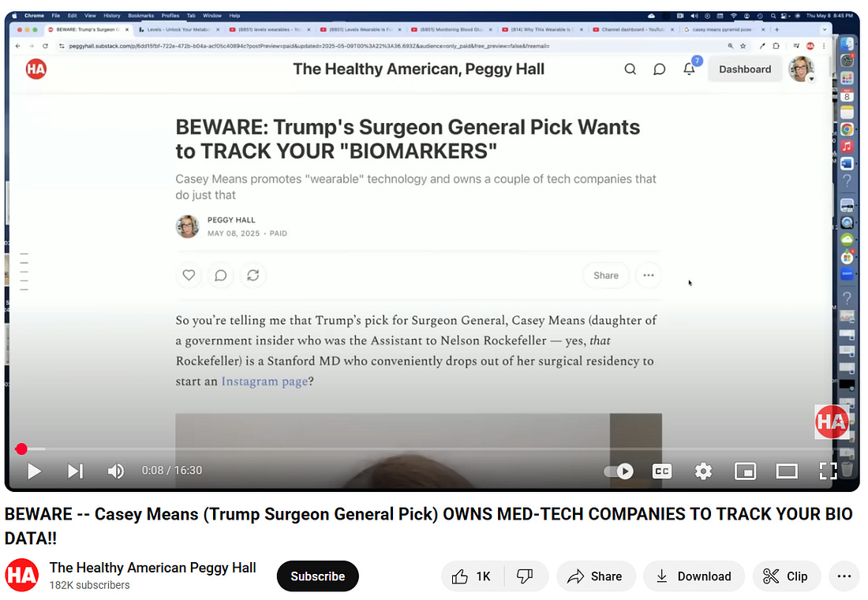Switch to Channel dashboard YouTube tab
Image resolution: width=868 pixels, height=600 pixels.
tap(631, 29)
